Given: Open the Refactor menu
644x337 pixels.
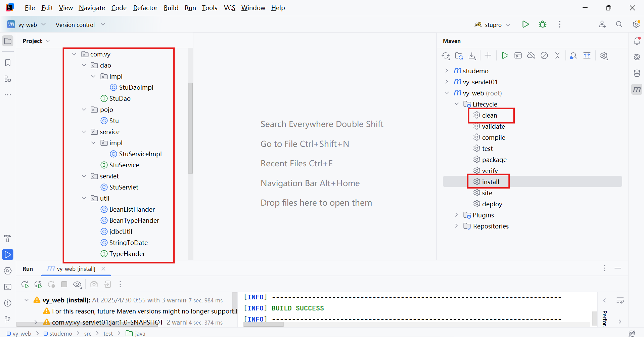Looking at the screenshot, I should [145, 8].
